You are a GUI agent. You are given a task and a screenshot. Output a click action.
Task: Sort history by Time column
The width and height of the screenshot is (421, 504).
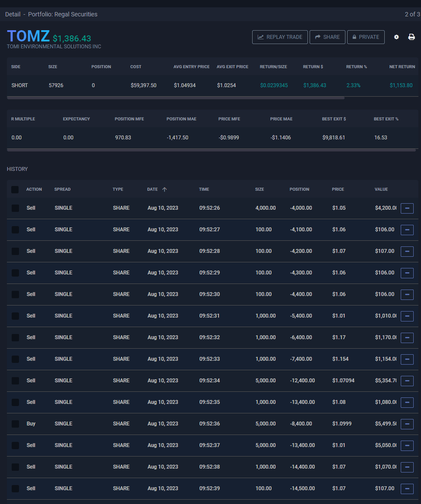pos(204,189)
